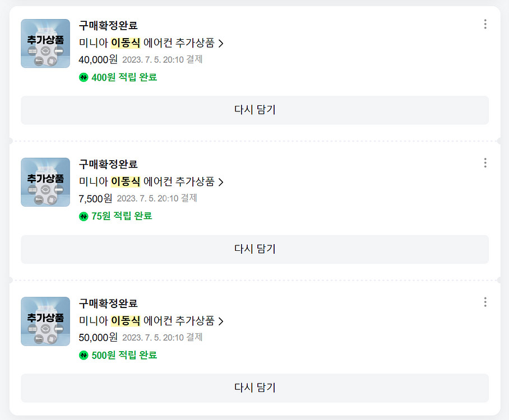Open the more options menu for the 7,500원 order
Image resolution: width=509 pixels, height=420 pixels.
pos(485,163)
